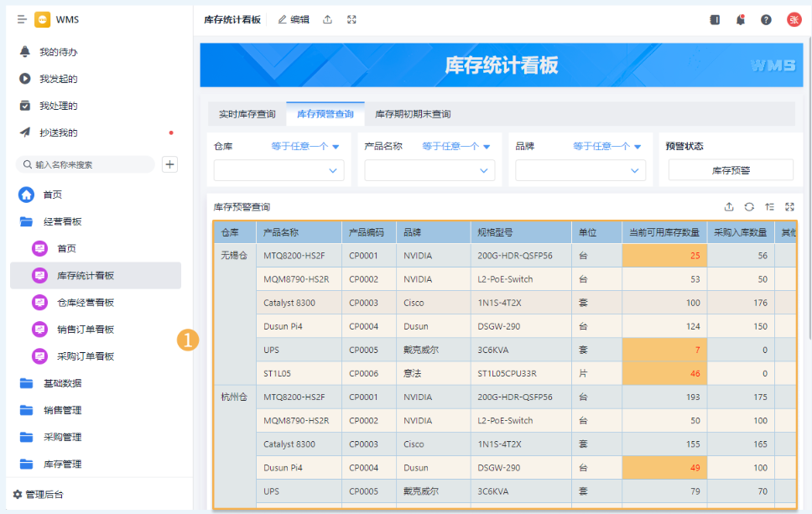Viewport: 812px width, 514px height.
Task: Open 采购订单看板 dashboard item
Action: (x=96, y=356)
